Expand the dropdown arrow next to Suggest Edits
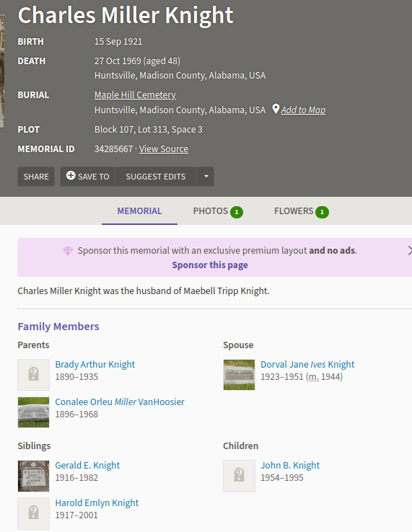 (x=206, y=177)
